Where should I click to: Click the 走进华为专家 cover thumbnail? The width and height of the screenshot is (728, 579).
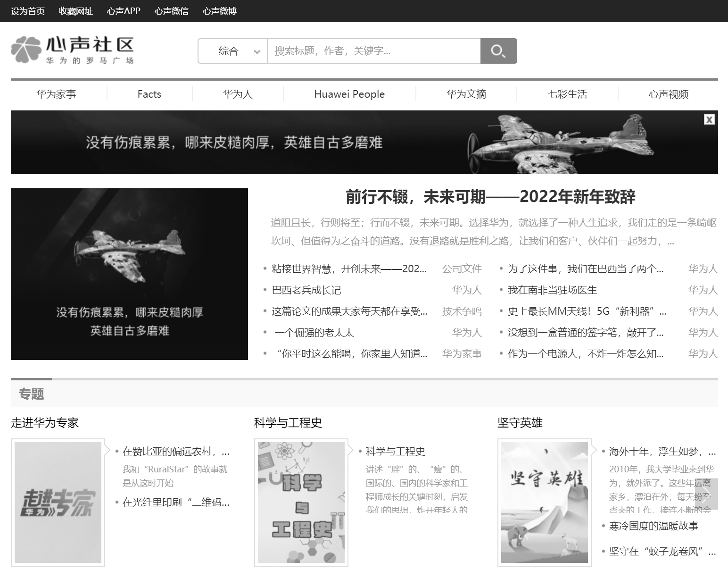[x=58, y=503]
